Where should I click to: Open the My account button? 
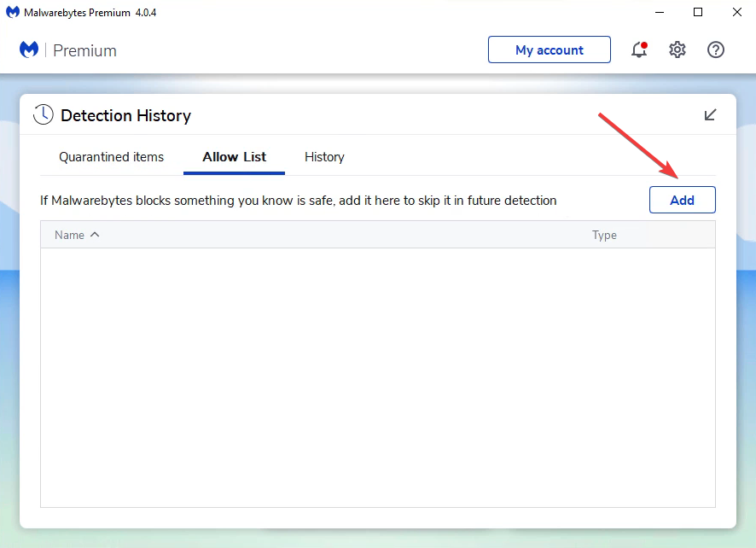tap(550, 50)
